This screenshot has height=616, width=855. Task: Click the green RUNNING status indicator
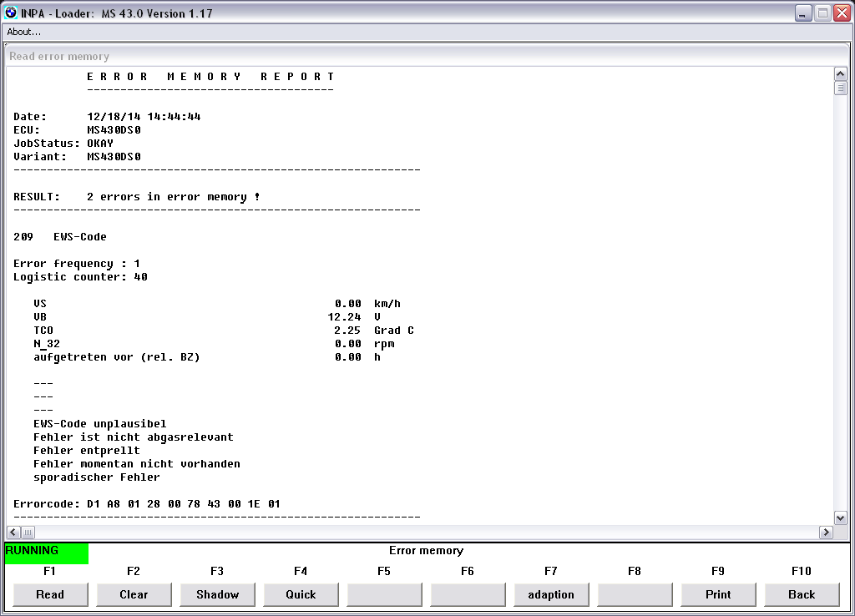(x=46, y=553)
